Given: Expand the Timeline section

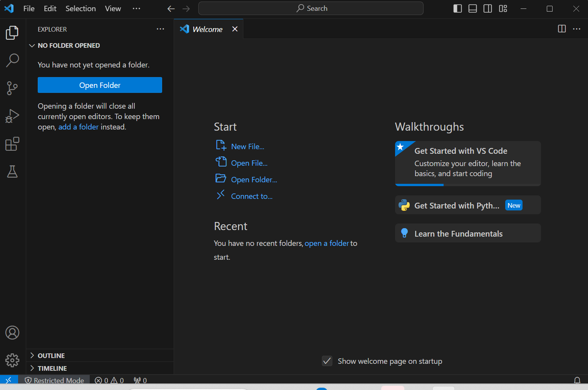Looking at the screenshot, I should pos(100,368).
